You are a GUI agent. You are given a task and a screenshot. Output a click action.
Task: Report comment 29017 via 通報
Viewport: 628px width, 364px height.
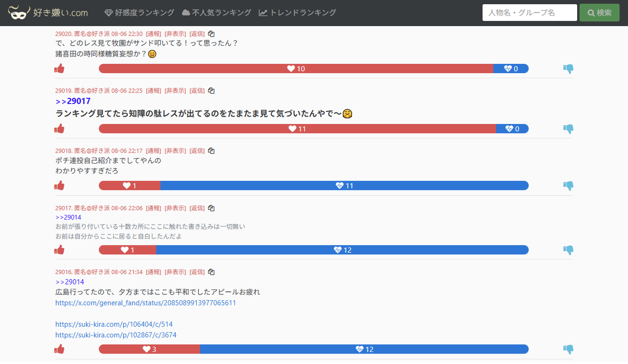point(153,208)
